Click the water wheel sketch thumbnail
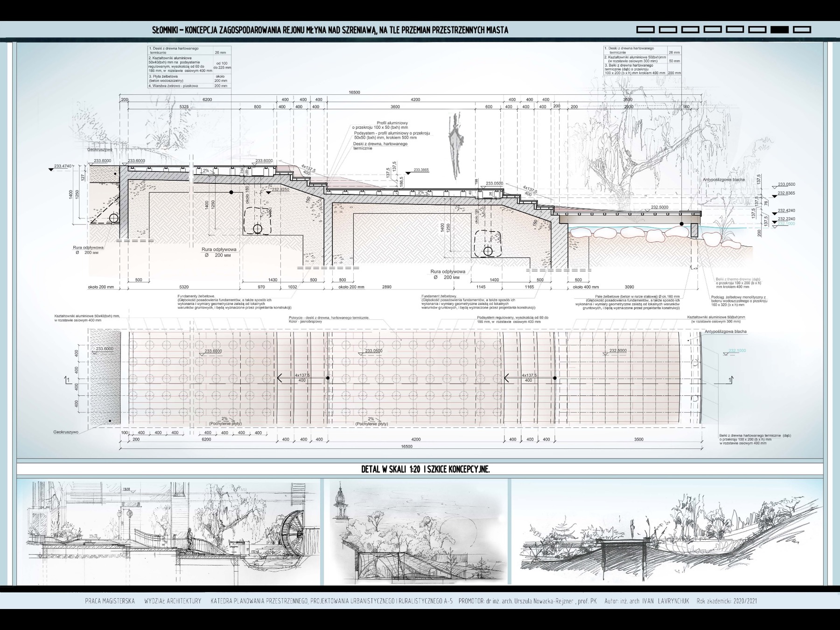The height and width of the screenshot is (630, 840). tap(168, 532)
